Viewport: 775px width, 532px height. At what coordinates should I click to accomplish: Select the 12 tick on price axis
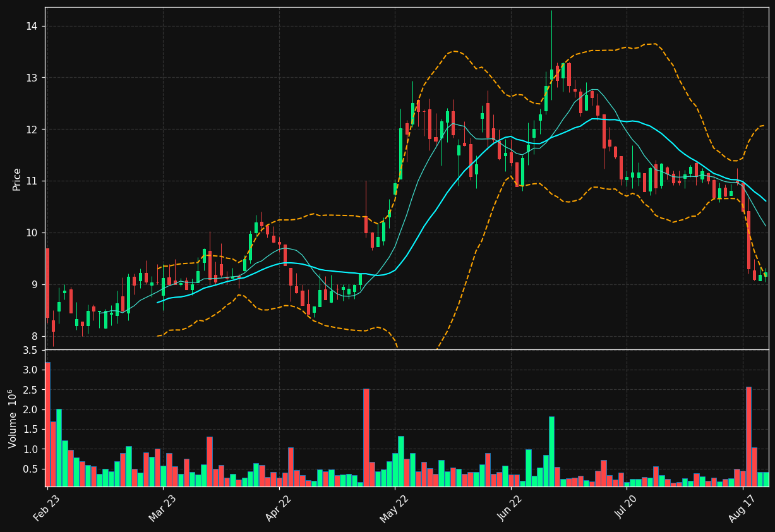pyautogui.click(x=32, y=130)
